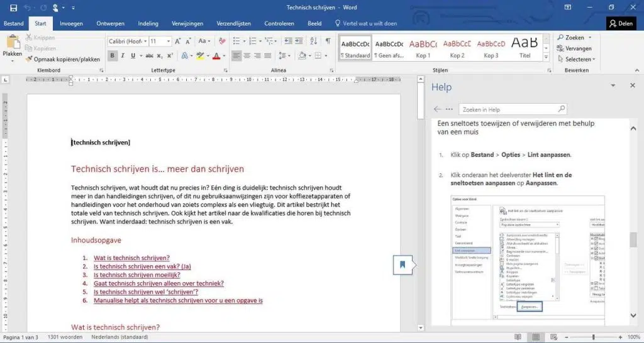
Task: Switch to the Indeling tab
Action: [148, 23]
